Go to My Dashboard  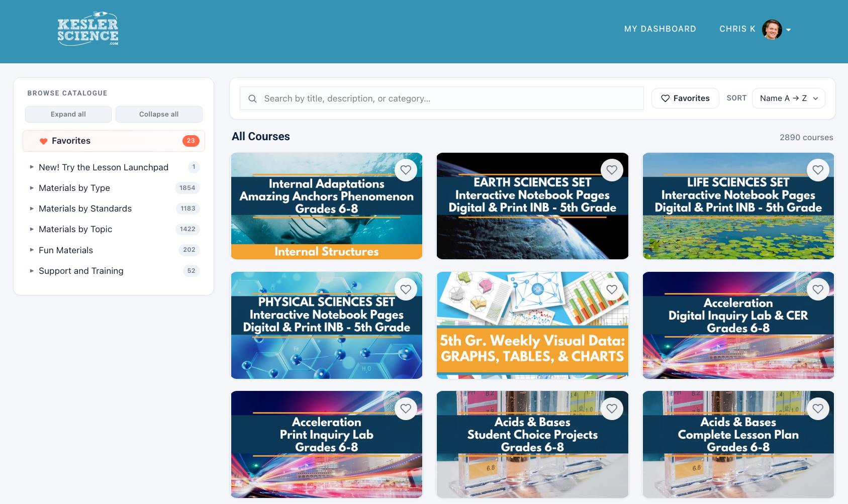click(x=660, y=29)
